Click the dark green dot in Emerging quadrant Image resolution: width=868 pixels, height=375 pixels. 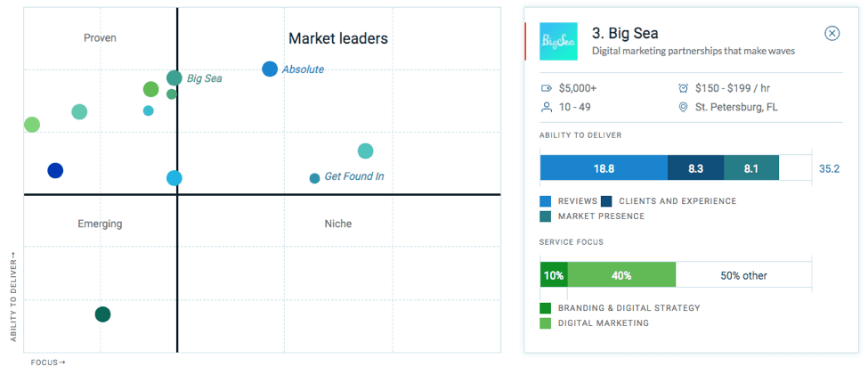point(102,314)
